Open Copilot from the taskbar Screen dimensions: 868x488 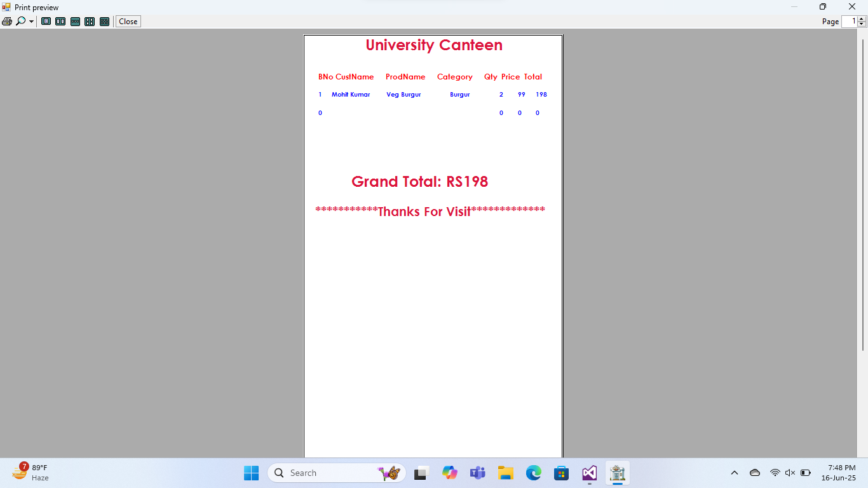point(449,473)
